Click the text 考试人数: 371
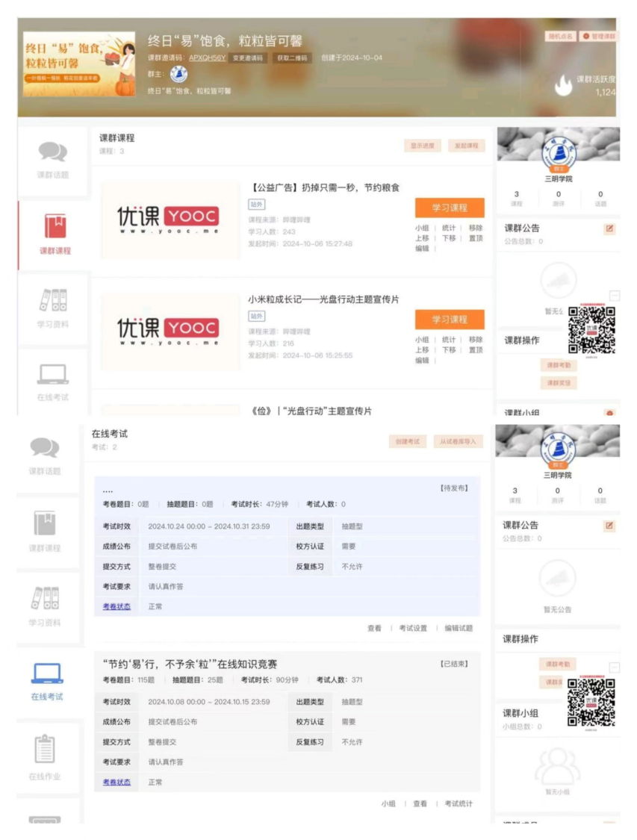 (340, 679)
